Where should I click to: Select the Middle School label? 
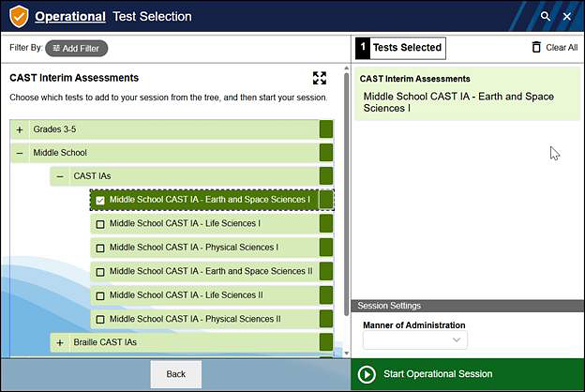(x=60, y=153)
